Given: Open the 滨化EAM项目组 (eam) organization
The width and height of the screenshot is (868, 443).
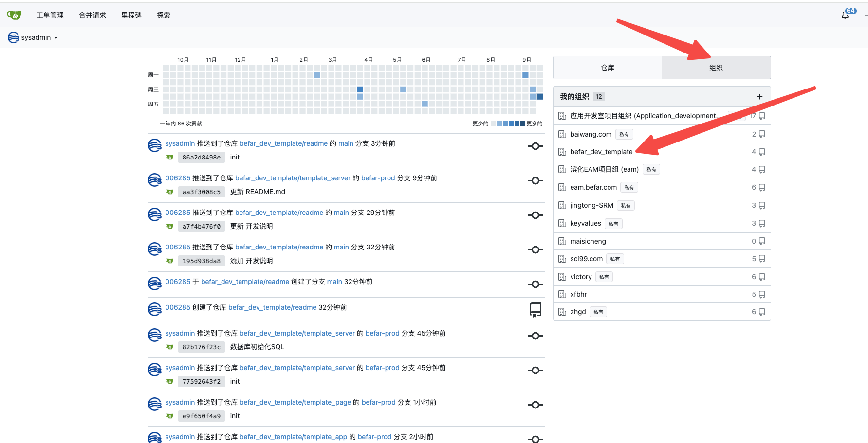Looking at the screenshot, I should click(604, 169).
